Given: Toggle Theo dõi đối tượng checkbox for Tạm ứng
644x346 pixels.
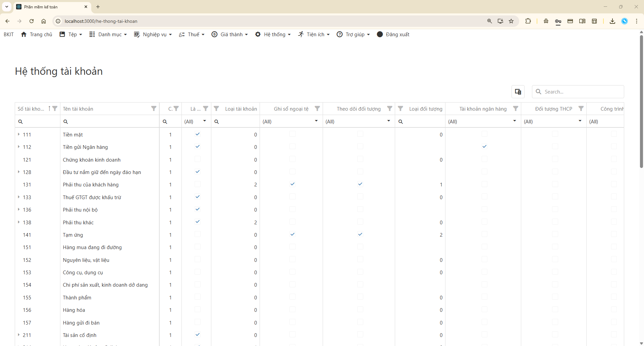Looking at the screenshot, I should tap(360, 234).
